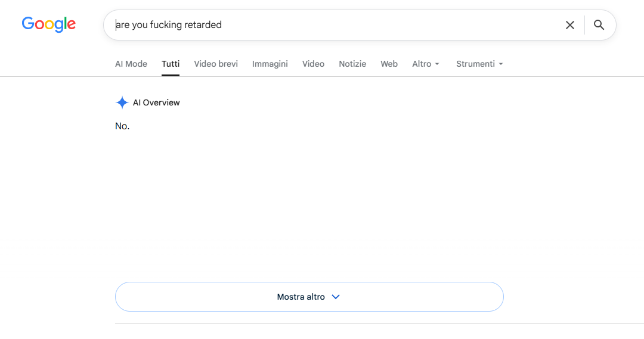Open the Strumenti dropdown

tap(479, 64)
